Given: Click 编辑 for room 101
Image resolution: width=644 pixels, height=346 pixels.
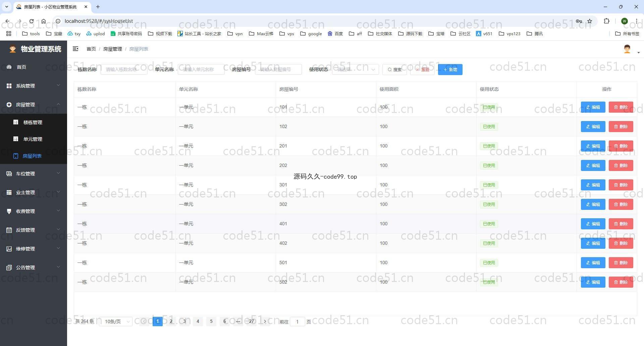Looking at the screenshot, I should [x=593, y=107].
